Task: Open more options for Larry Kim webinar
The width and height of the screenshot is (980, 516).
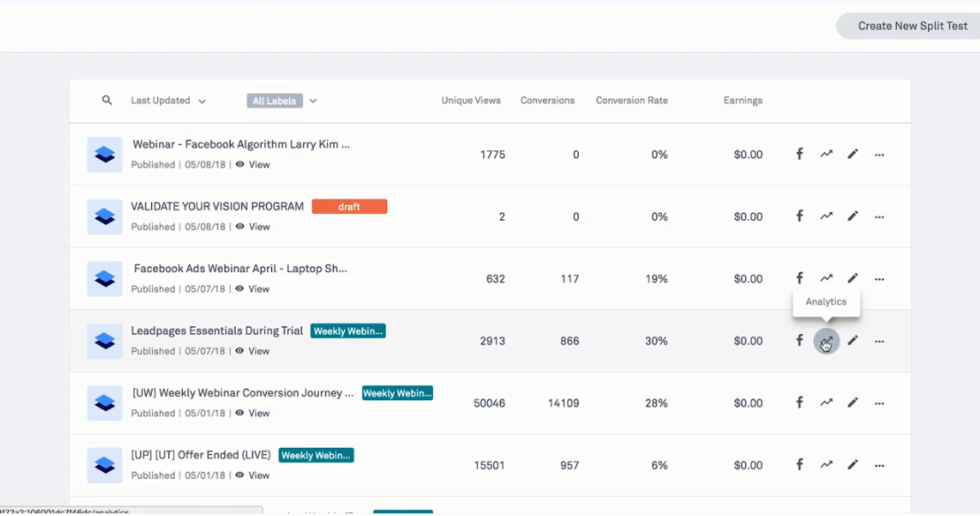Action: click(879, 155)
